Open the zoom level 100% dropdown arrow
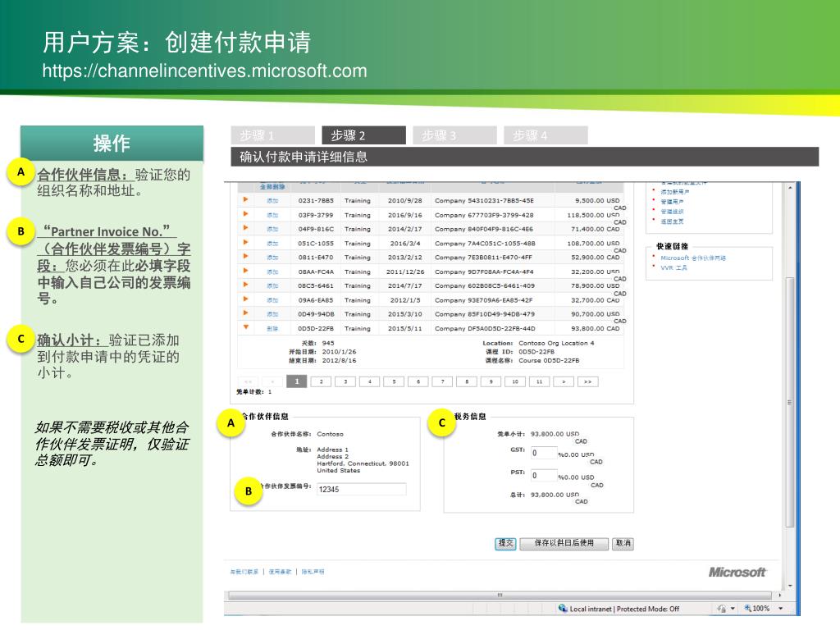840x630 pixels. point(781,609)
